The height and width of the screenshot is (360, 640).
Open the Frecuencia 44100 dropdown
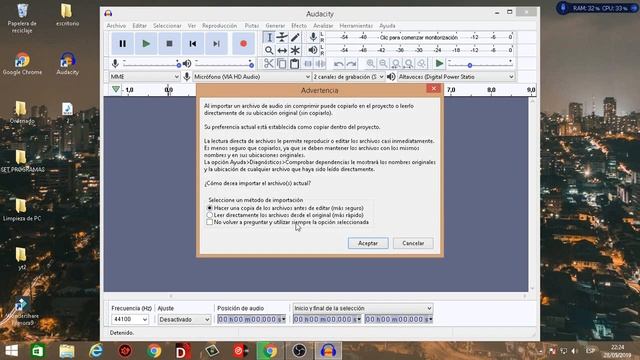pyautogui.click(x=130, y=320)
